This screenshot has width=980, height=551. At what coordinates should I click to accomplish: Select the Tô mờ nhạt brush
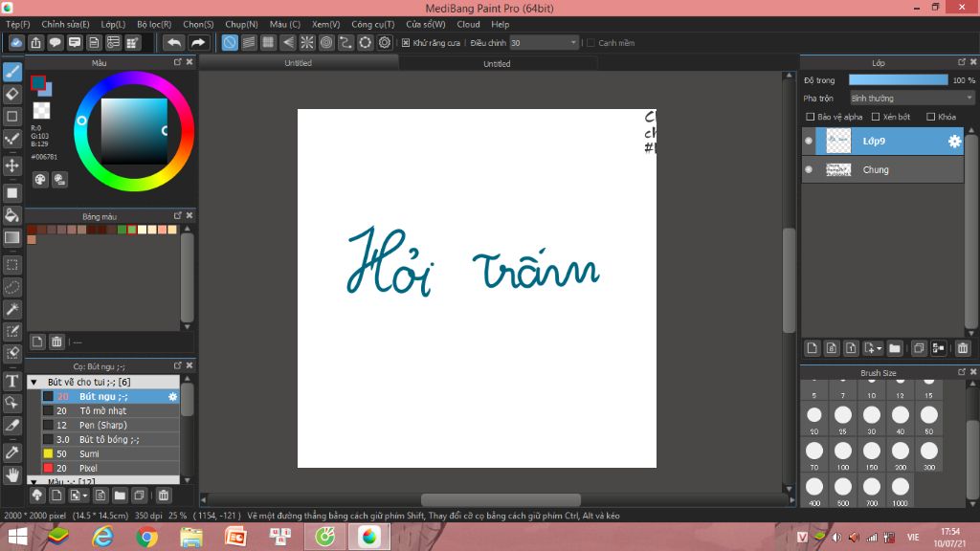111,411
